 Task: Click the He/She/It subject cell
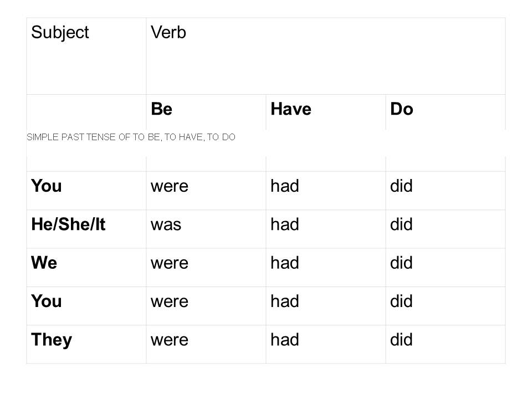point(68,224)
